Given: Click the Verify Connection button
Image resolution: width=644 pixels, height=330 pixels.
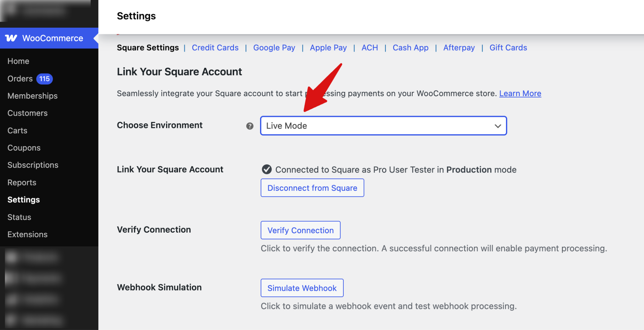Looking at the screenshot, I should tap(300, 230).
